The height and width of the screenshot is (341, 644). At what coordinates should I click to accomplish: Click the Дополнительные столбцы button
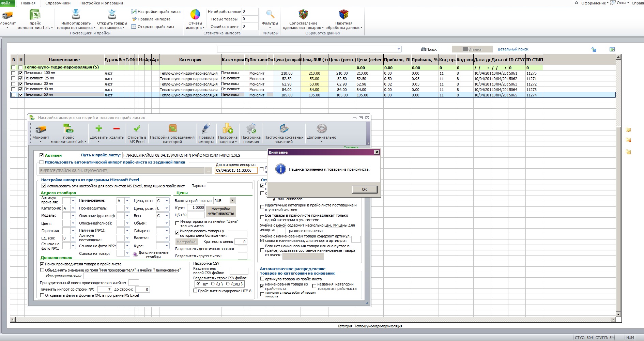click(x=151, y=254)
